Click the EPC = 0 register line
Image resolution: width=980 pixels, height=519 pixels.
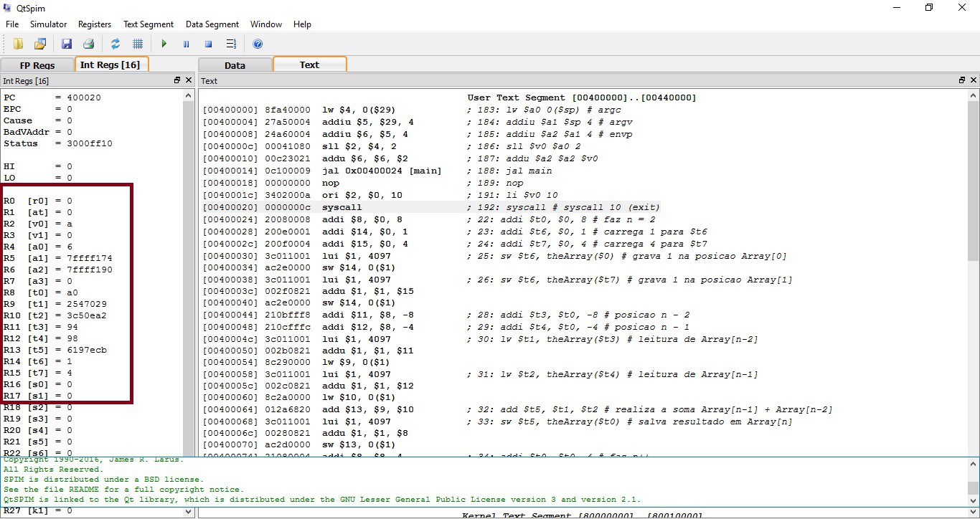pyautogui.click(x=38, y=109)
